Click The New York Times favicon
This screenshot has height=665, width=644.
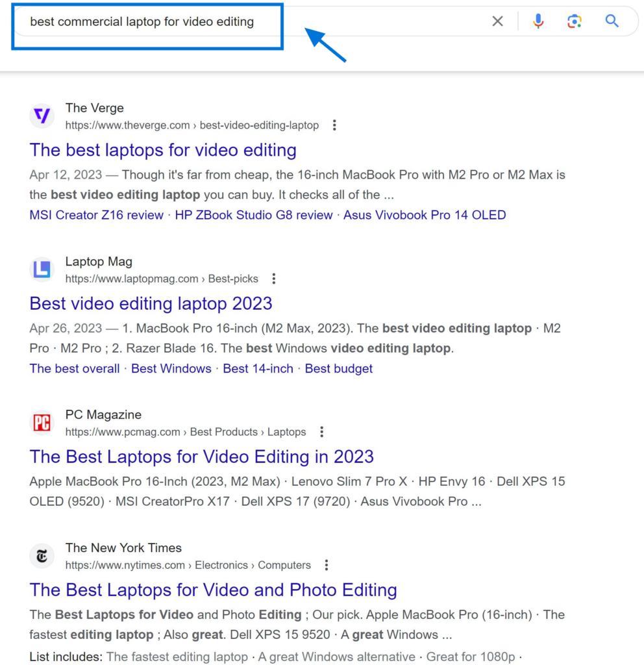(x=42, y=555)
